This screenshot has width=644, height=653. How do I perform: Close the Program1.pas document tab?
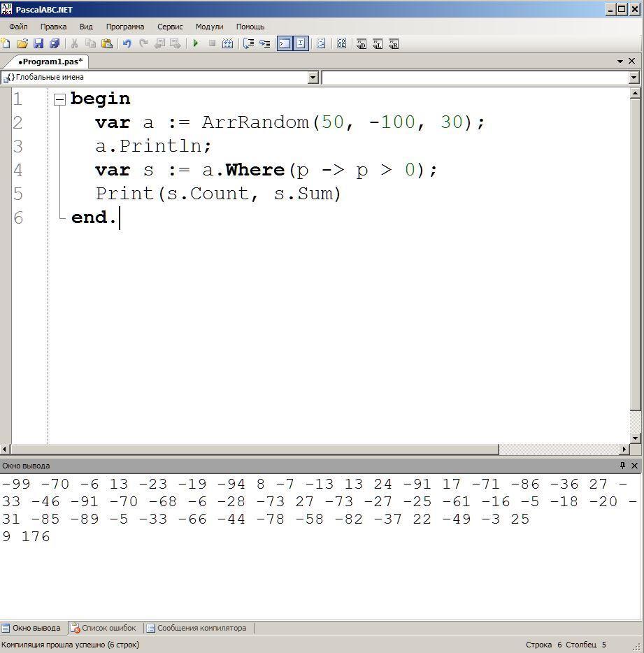tap(632, 62)
